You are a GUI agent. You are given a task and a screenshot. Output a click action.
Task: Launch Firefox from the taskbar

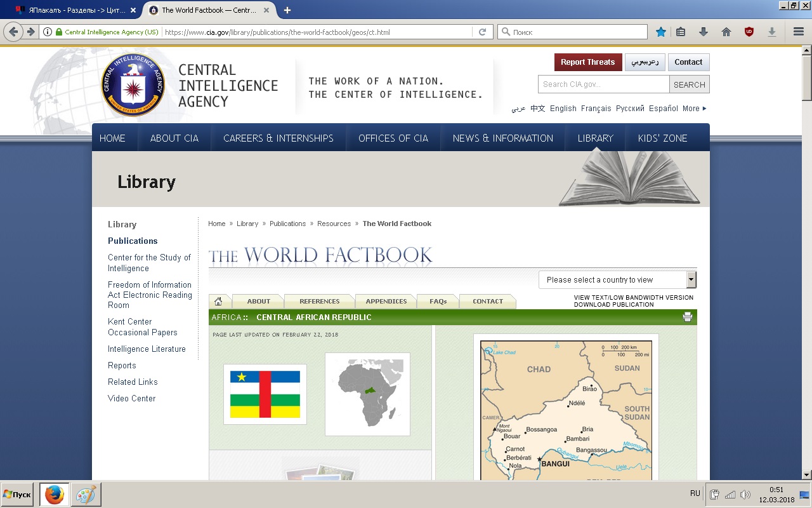(x=55, y=494)
